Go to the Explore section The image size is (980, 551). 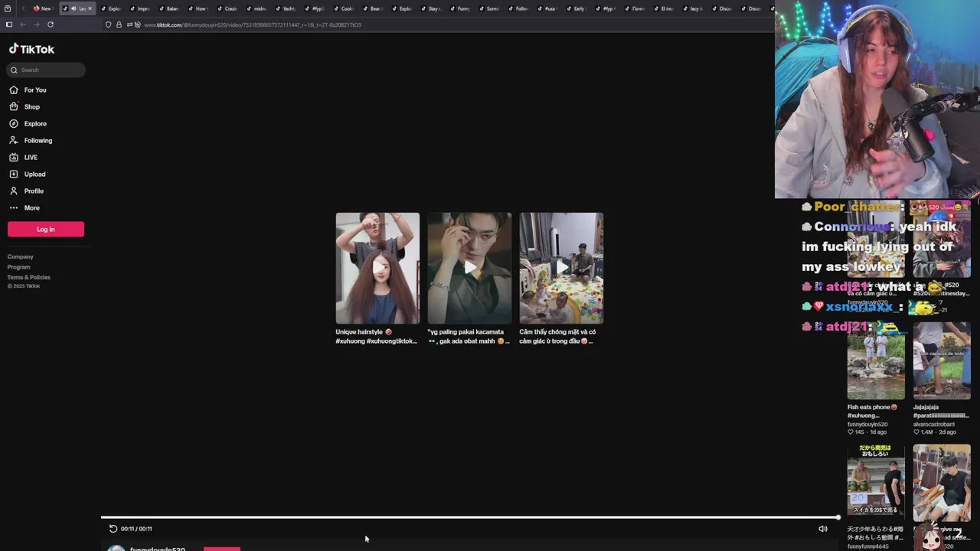coord(35,124)
